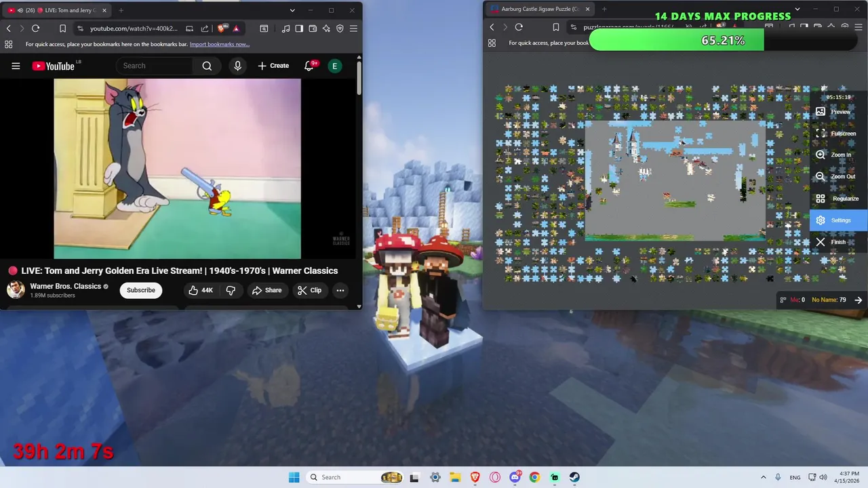
Task: Click the youtube.com address bar URL
Action: coord(134,28)
